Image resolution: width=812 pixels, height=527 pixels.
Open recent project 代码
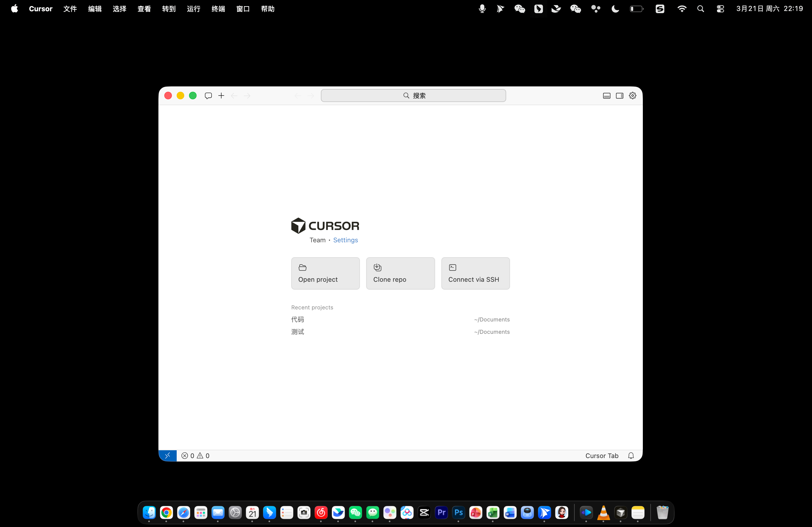298,319
